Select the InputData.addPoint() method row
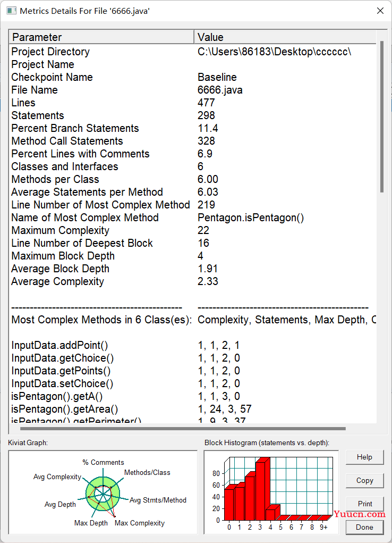This screenshot has width=392, height=543. 193,345
